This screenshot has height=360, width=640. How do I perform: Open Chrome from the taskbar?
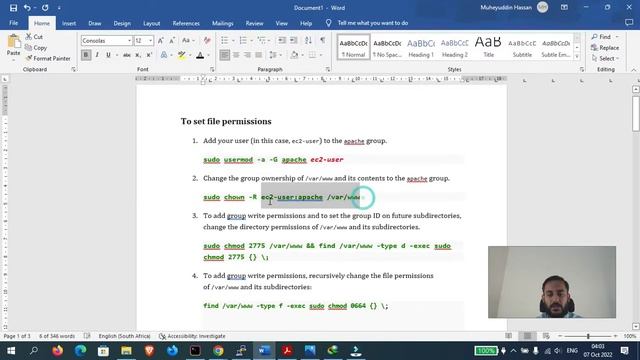(x=218, y=351)
